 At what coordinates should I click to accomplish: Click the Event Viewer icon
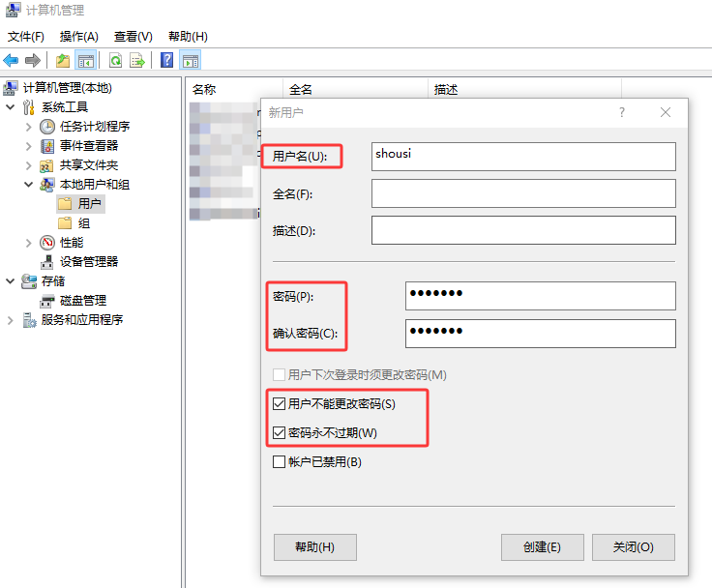(x=47, y=146)
